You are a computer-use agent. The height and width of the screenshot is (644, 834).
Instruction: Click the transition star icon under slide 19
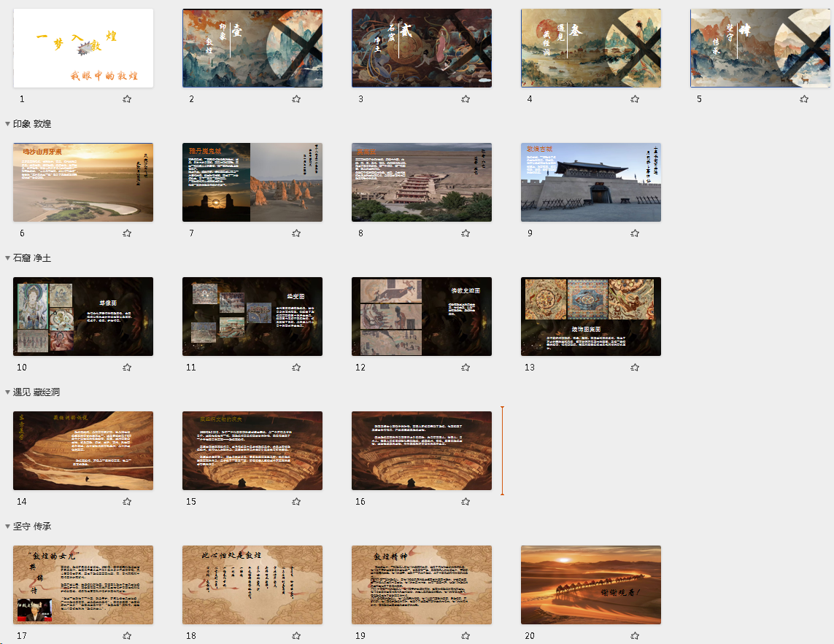click(466, 635)
